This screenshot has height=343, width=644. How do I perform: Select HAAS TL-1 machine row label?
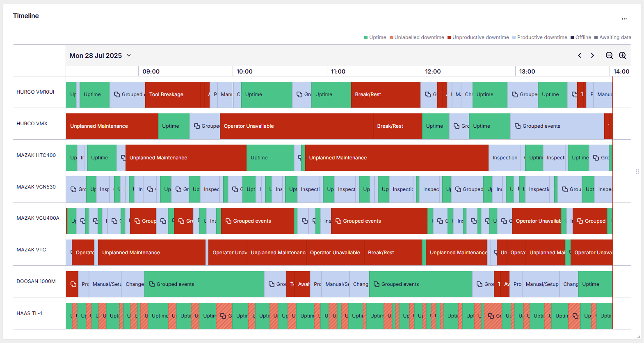(x=29, y=313)
